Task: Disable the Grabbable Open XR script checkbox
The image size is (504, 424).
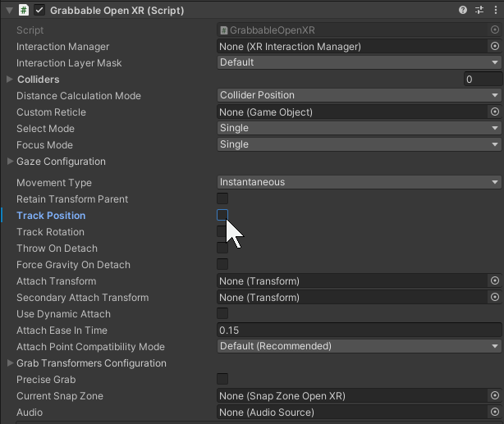Action: (39, 11)
